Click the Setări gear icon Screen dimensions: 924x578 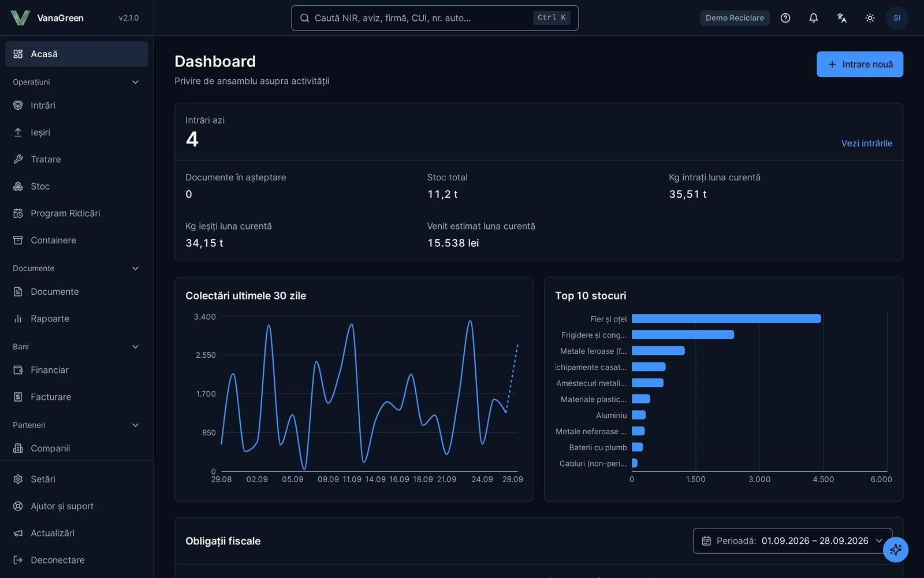pyautogui.click(x=18, y=479)
